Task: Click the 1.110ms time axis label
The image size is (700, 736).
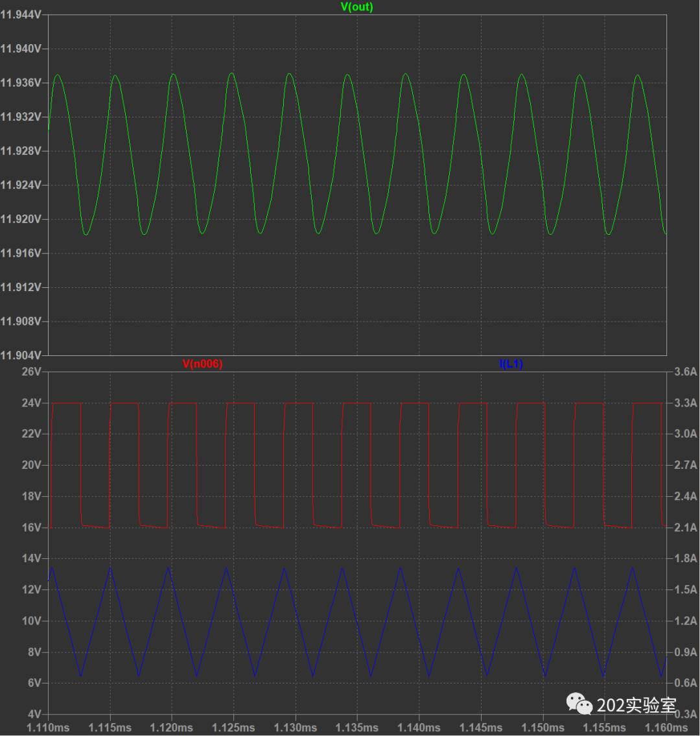Action: click(49, 728)
